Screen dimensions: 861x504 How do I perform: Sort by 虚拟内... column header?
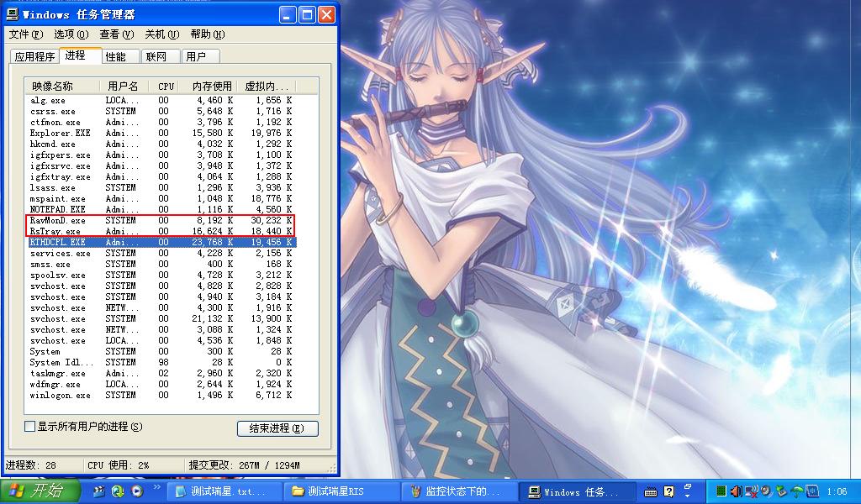[x=266, y=87]
